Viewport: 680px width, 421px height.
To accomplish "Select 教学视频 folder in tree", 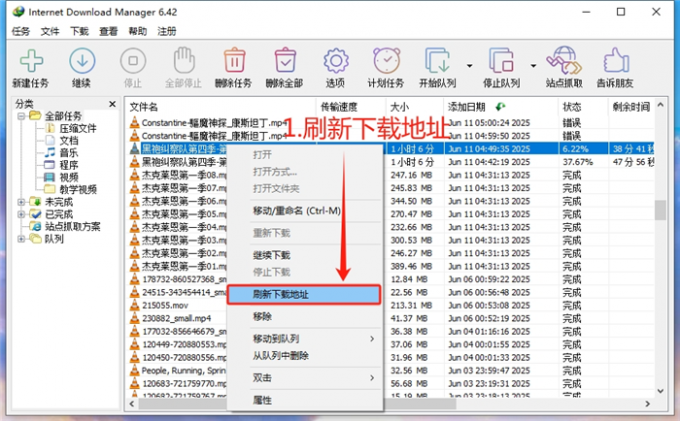I will pos(78,189).
